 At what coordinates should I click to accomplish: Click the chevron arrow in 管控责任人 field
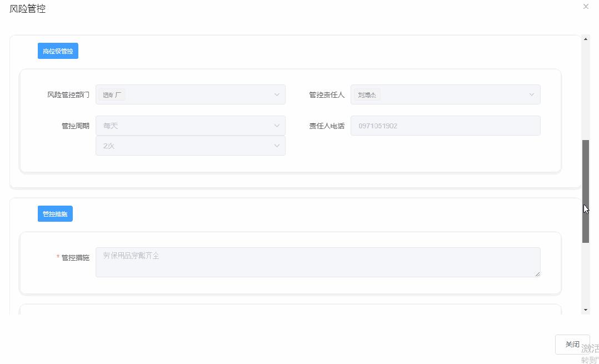[531, 94]
